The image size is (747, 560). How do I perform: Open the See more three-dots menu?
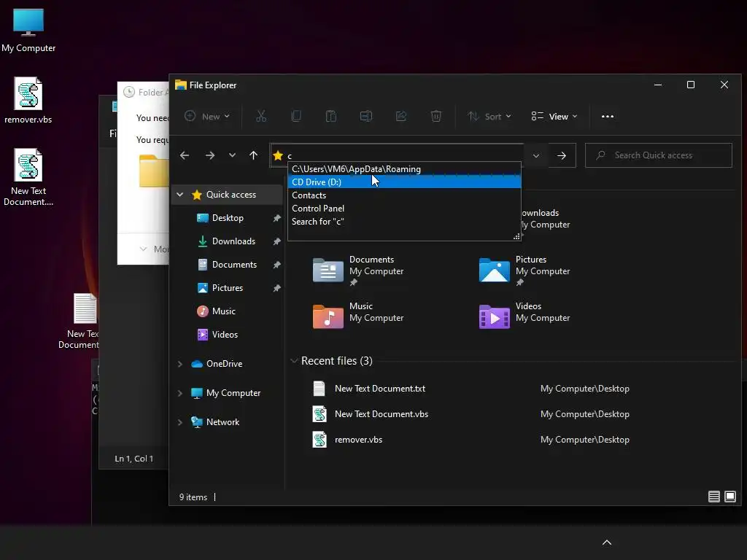click(x=608, y=117)
